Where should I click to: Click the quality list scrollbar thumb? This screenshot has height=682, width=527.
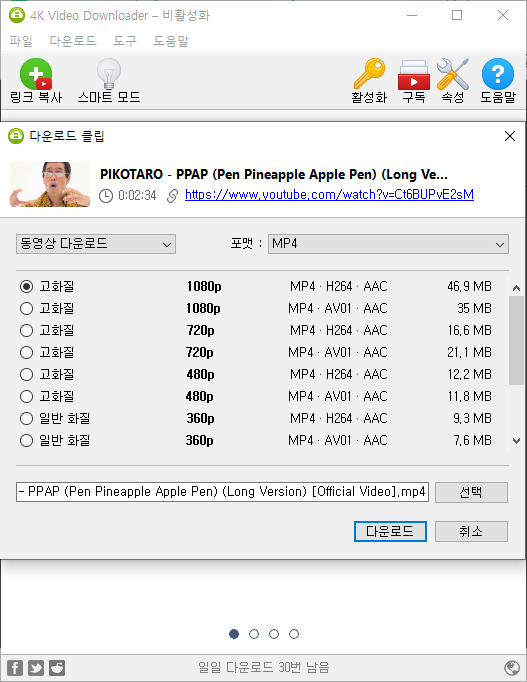(516, 341)
